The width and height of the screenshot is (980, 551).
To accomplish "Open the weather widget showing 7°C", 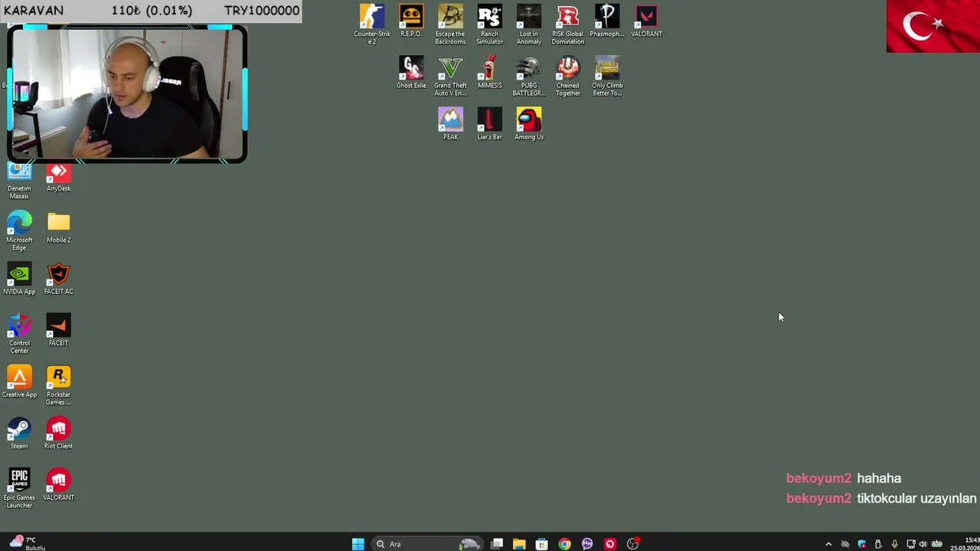I will point(28,543).
